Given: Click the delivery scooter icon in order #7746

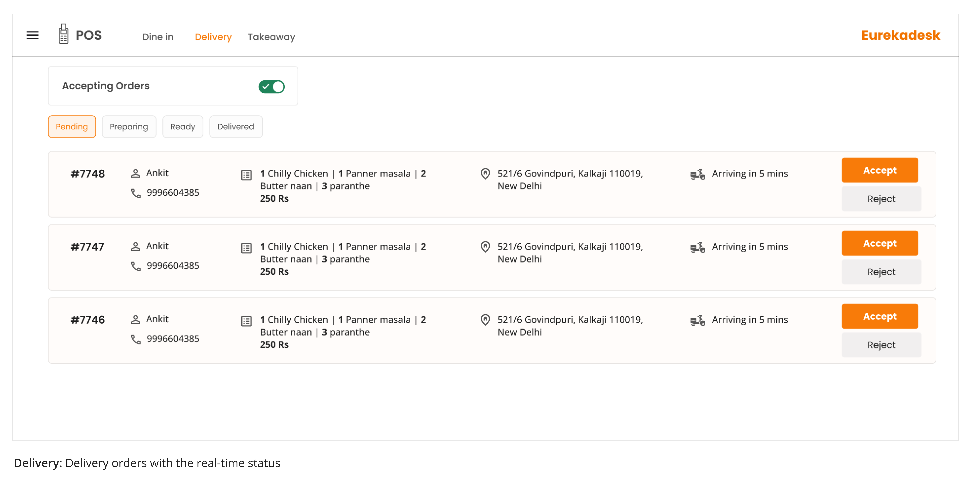Looking at the screenshot, I should click(698, 320).
